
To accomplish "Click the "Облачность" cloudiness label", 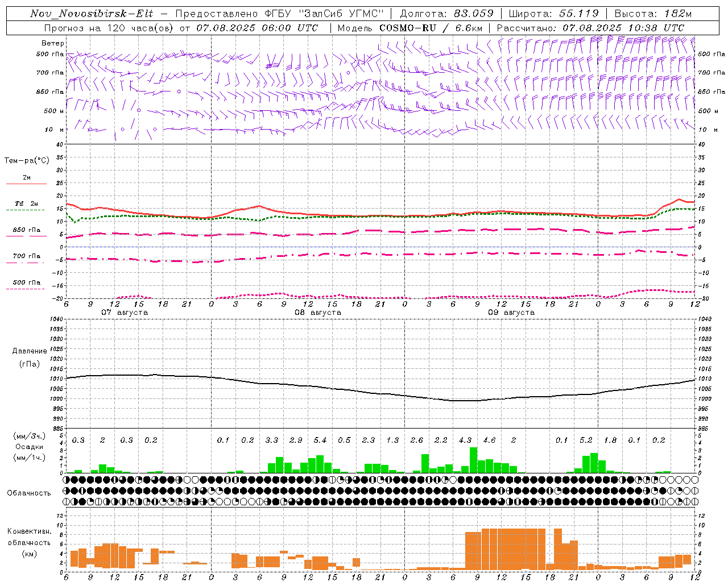I will [29, 493].
